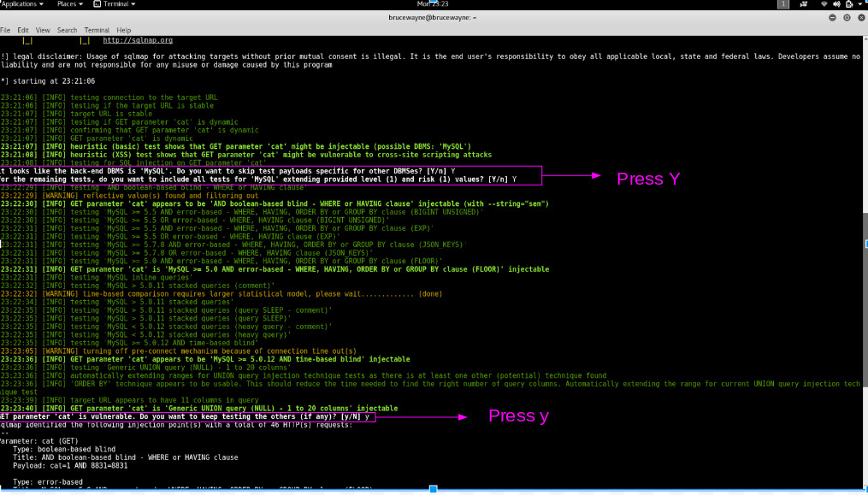868x495 pixels.
Task: Open the Wi-Fi network status icon
Action: 824,4
